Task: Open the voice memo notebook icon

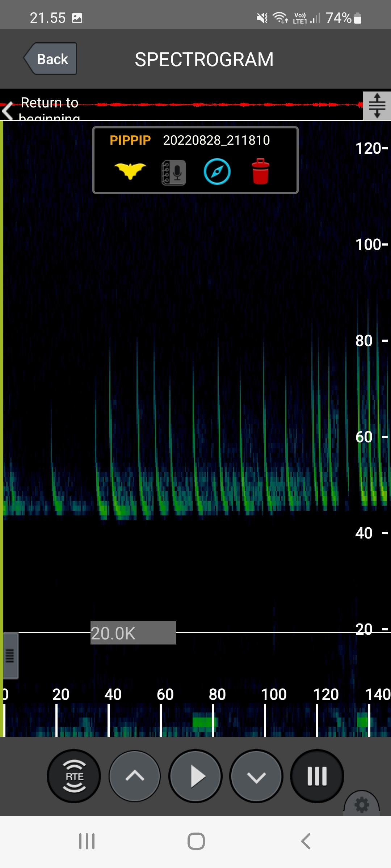Action: 174,173
